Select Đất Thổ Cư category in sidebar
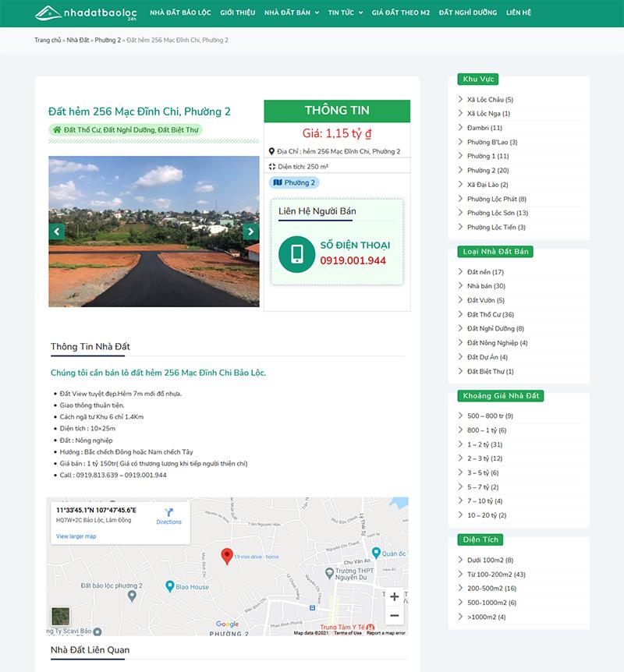The height and width of the screenshot is (672, 624). pyautogui.click(x=490, y=314)
